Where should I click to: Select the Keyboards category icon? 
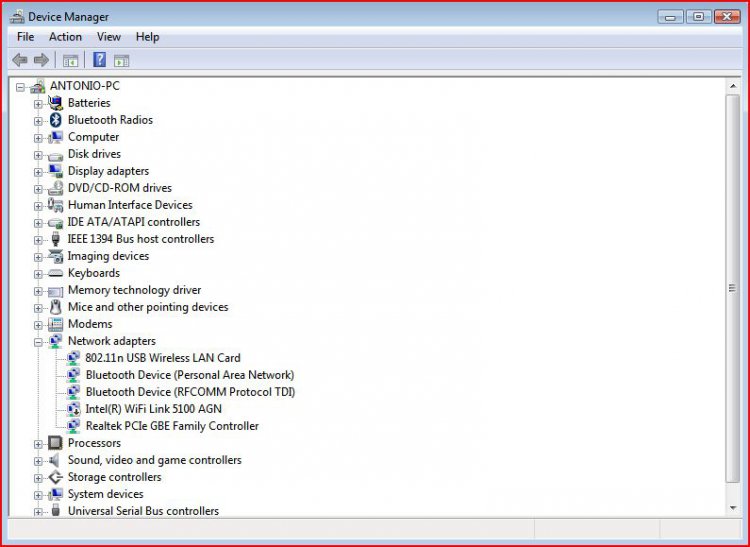[x=55, y=274]
